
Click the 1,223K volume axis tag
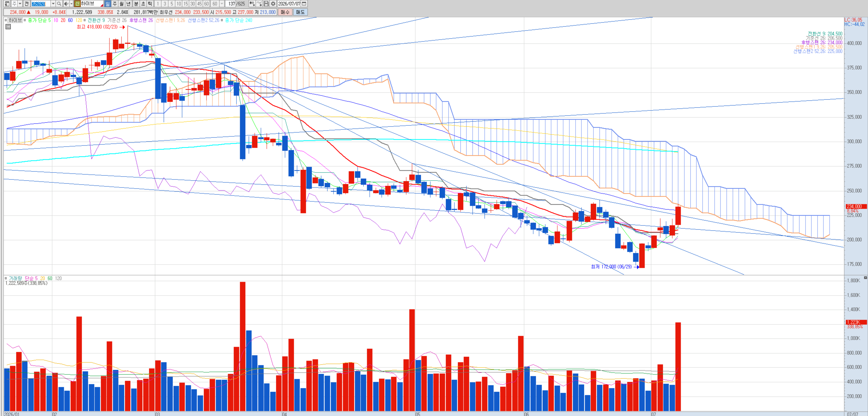pyautogui.click(x=856, y=322)
